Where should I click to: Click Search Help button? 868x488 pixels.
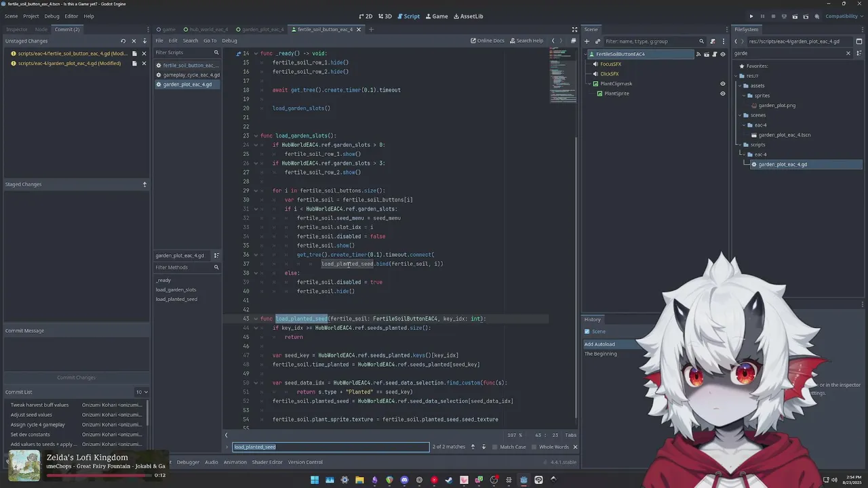coord(527,41)
